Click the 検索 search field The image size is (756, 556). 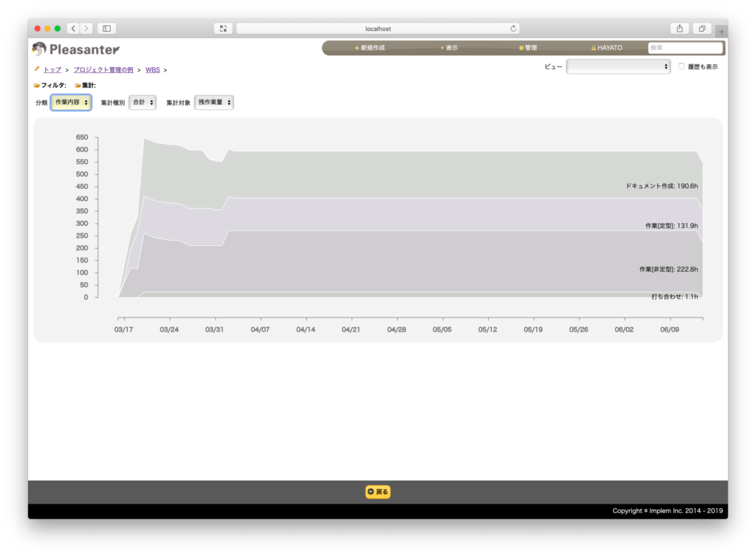point(685,48)
